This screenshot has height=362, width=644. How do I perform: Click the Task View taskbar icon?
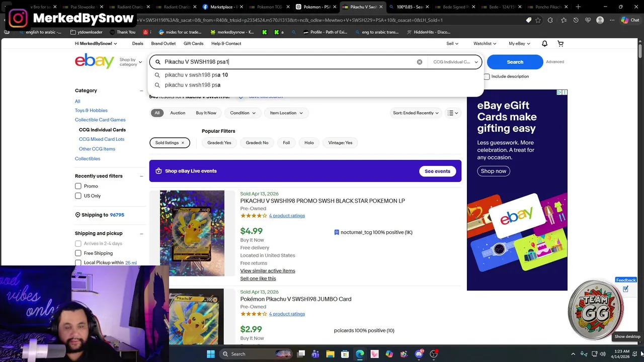coord(301,354)
